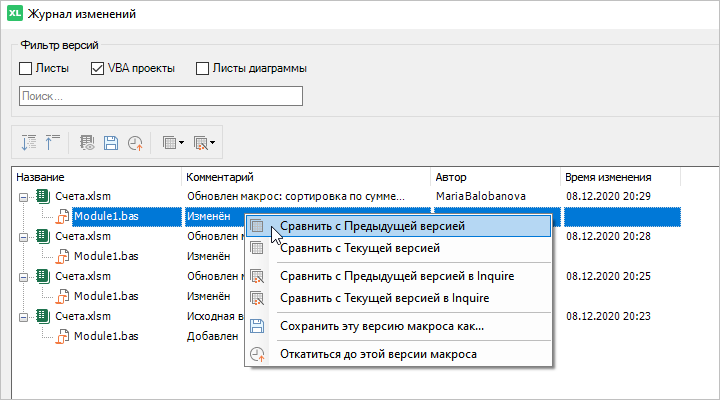Click floppy icon beside Сохранить эту версию entry

tap(257, 326)
